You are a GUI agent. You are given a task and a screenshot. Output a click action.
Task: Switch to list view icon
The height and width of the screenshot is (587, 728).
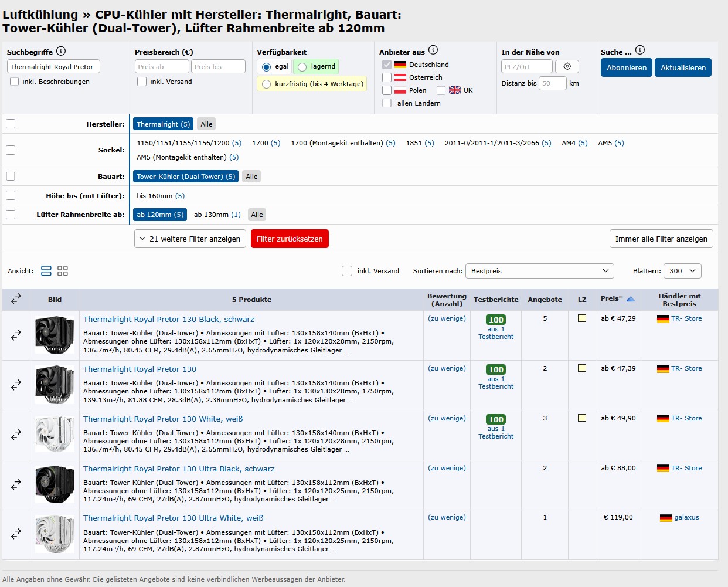tap(46, 271)
